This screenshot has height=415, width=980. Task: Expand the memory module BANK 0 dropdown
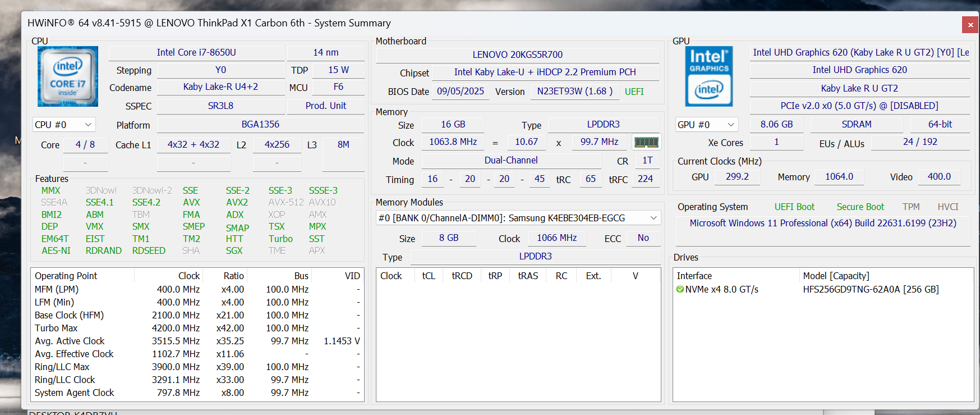[x=518, y=218]
